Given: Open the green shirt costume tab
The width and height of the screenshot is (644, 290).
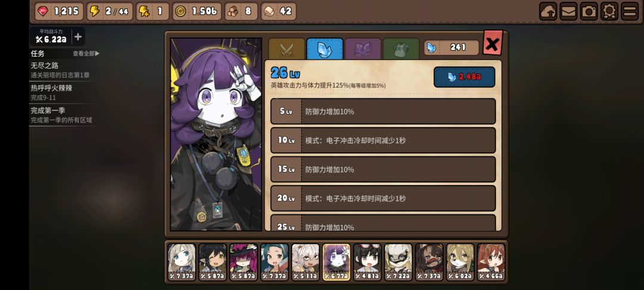Looking at the screenshot, I should (401, 50).
